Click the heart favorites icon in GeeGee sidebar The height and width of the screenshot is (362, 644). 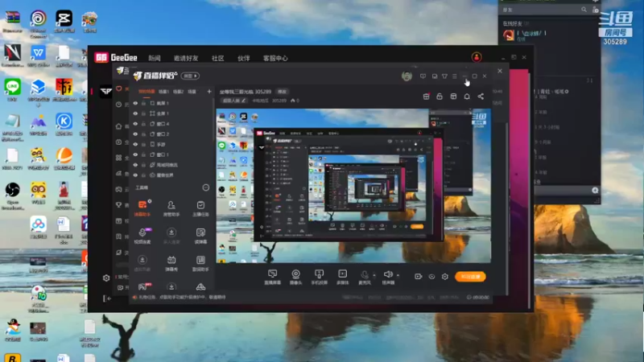[118, 88]
